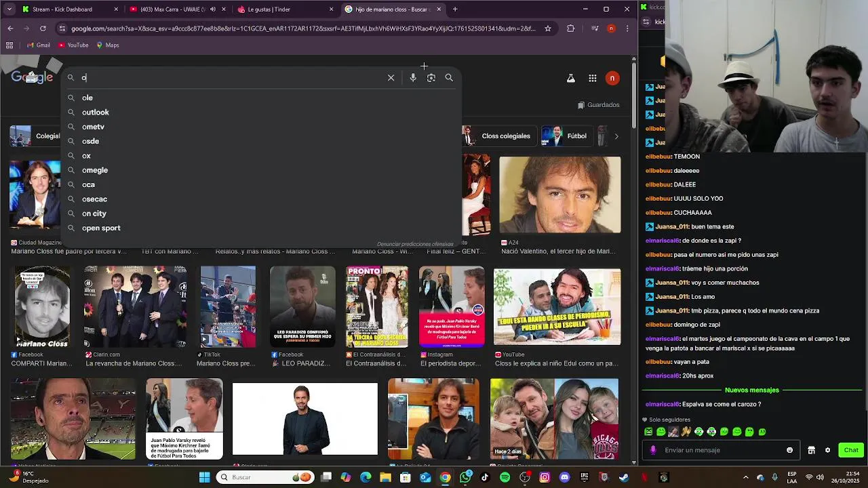
Task: Choose the 'osde' suggestion
Action: [261, 141]
